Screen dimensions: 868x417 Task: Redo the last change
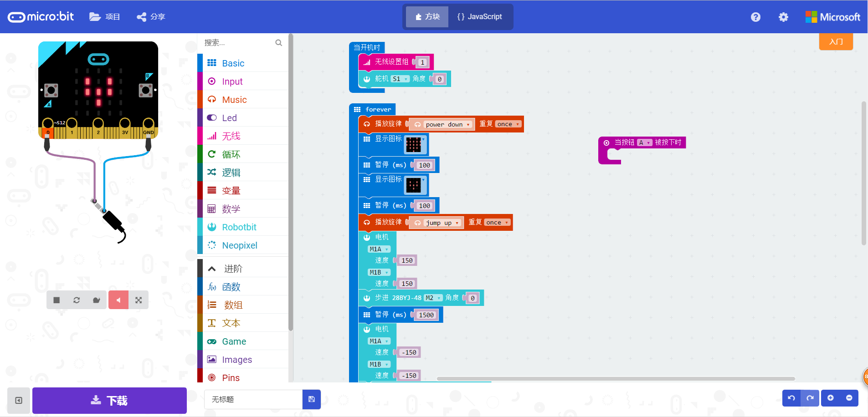(810, 398)
